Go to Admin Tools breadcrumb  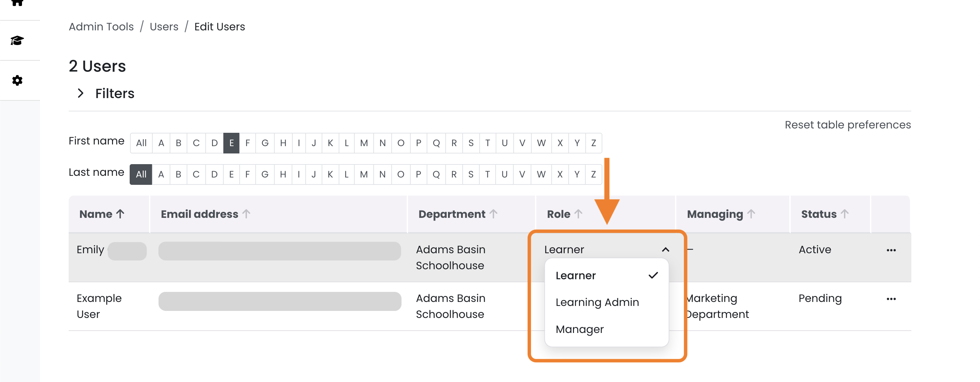tap(101, 27)
